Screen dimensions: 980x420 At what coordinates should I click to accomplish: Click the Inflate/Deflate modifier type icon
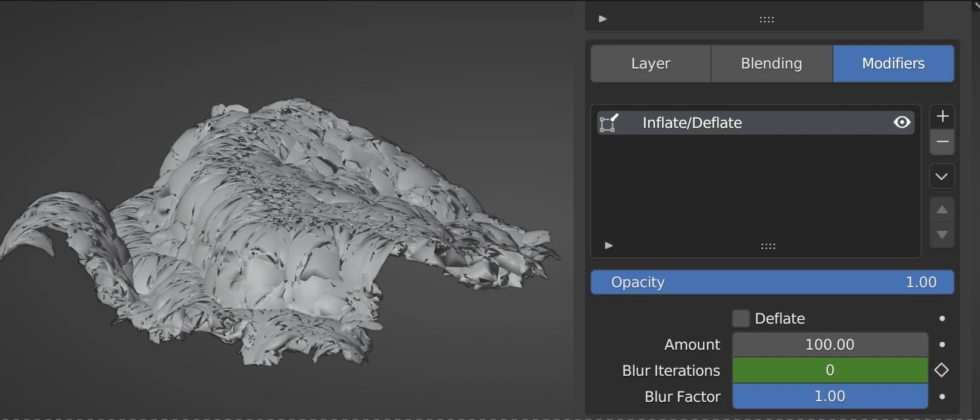[x=608, y=123]
